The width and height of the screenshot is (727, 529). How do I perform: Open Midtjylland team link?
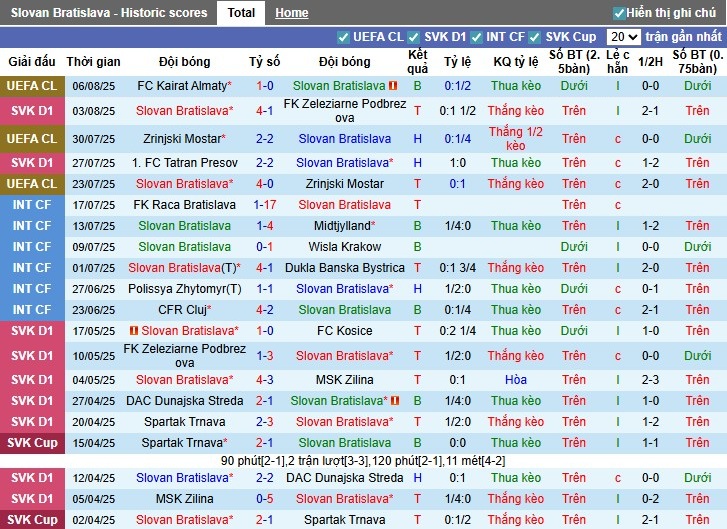tap(342, 226)
